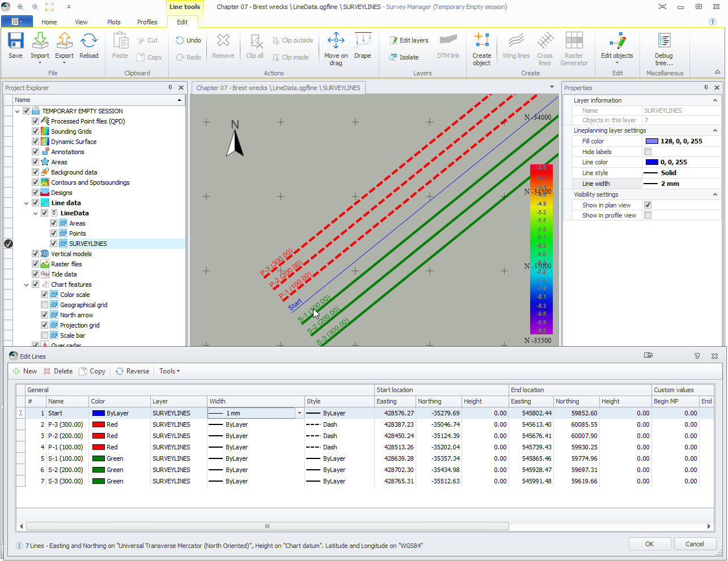Screen dimensions: 728x561
Task: Click the Line color blue swatch
Action: pos(652,162)
